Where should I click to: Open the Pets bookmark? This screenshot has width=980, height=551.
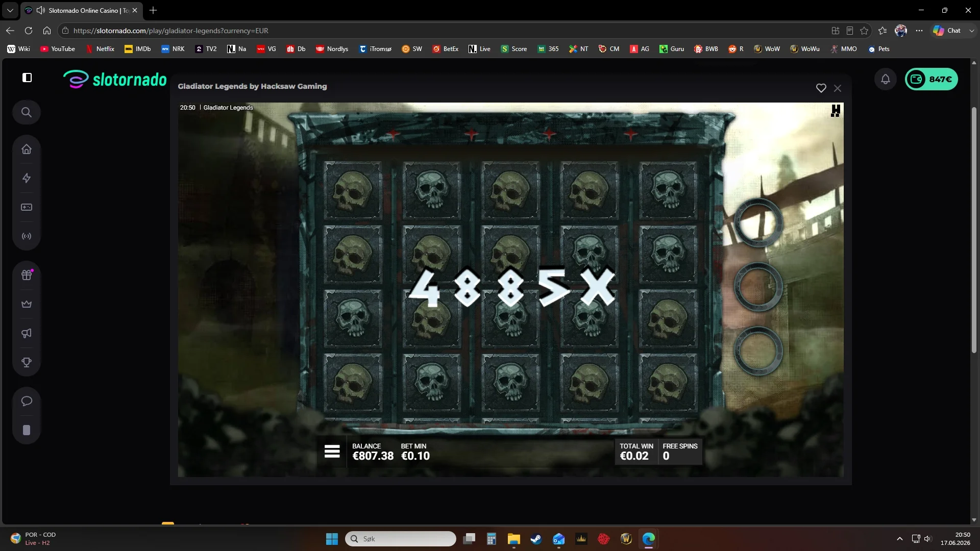pos(878,49)
